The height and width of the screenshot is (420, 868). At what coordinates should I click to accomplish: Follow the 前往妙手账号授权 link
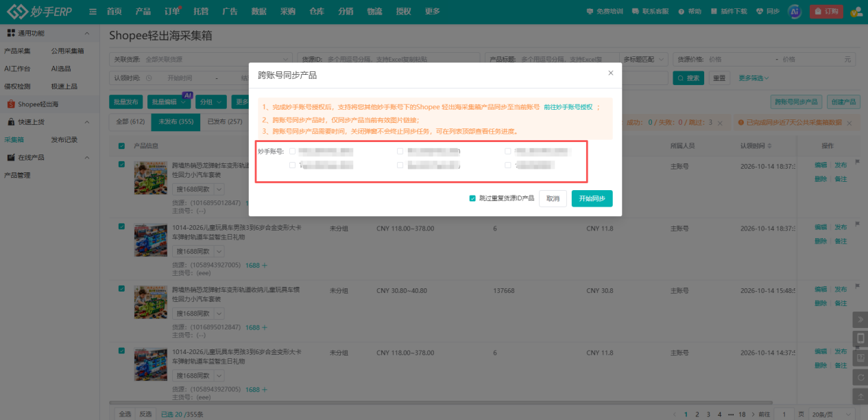(x=568, y=107)
